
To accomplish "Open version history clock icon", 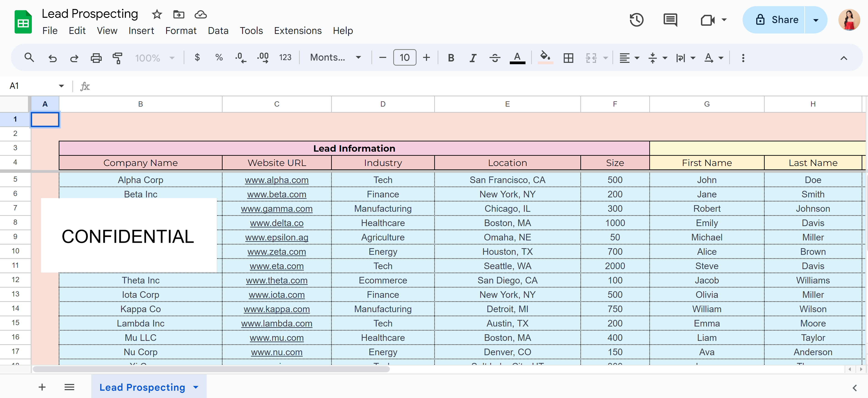I will [636, 20].
